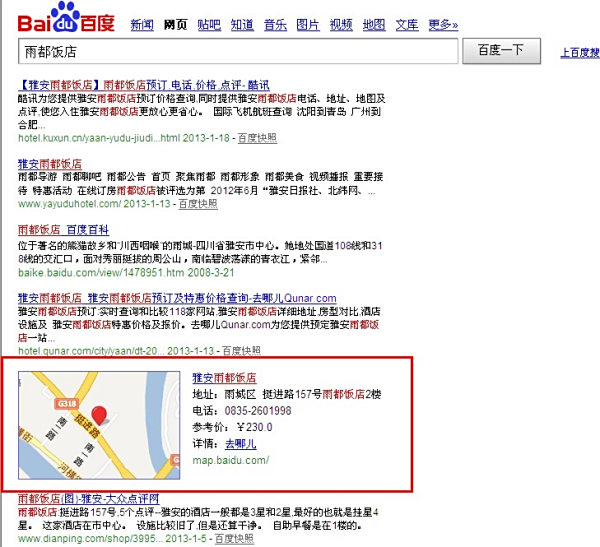Click the 百度一下 search button
The width and height of the screenshot is (600, 547).
click(x=501, y=51)
